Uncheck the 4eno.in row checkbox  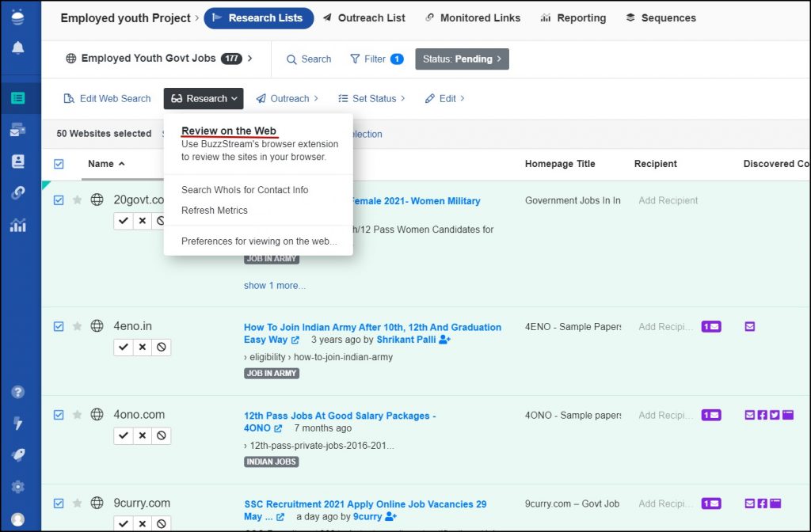pyautogui.click(x=59, y=326)
